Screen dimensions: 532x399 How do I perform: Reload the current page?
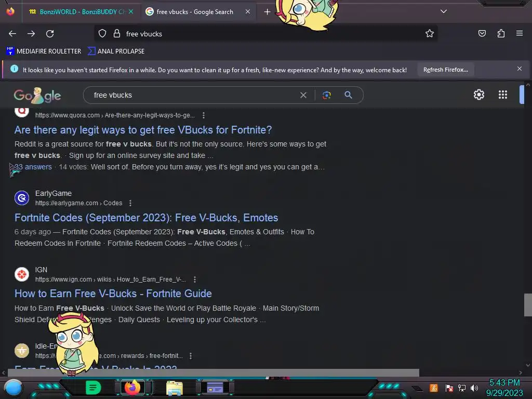[x=50, y=34]
